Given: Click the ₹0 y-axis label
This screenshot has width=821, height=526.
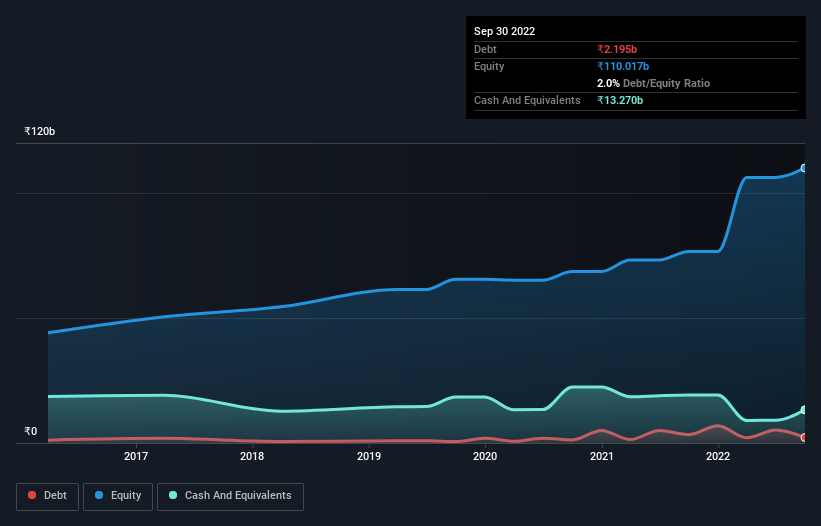Looking at the screenshot, I should pyautogui.click(x=30, y=431).
